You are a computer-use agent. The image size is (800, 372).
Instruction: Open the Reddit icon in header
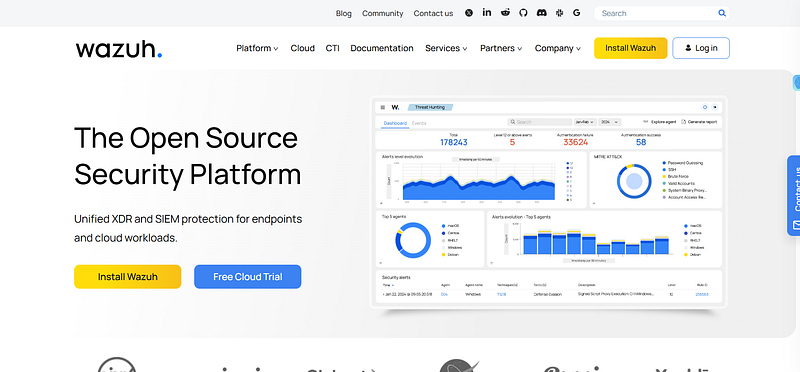click(505, 13)
